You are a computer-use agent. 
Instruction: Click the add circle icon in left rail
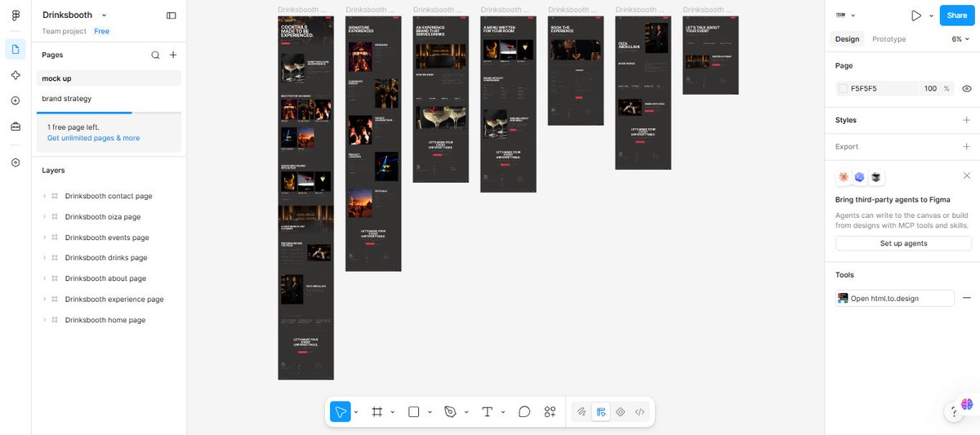pos(16,100)
